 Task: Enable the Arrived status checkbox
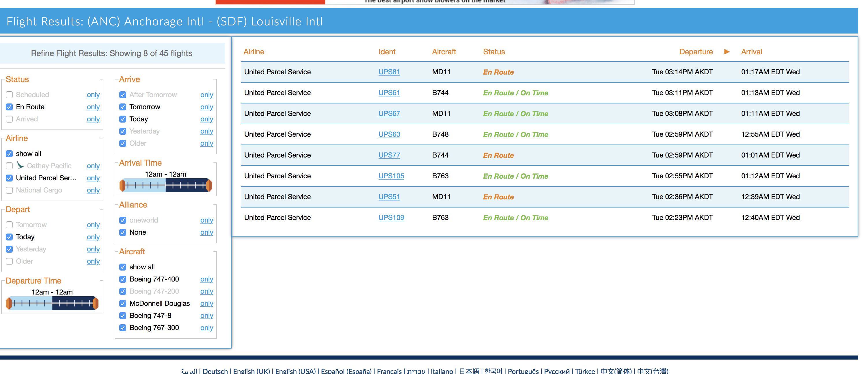pyautogui.click(x=10, y=119)
